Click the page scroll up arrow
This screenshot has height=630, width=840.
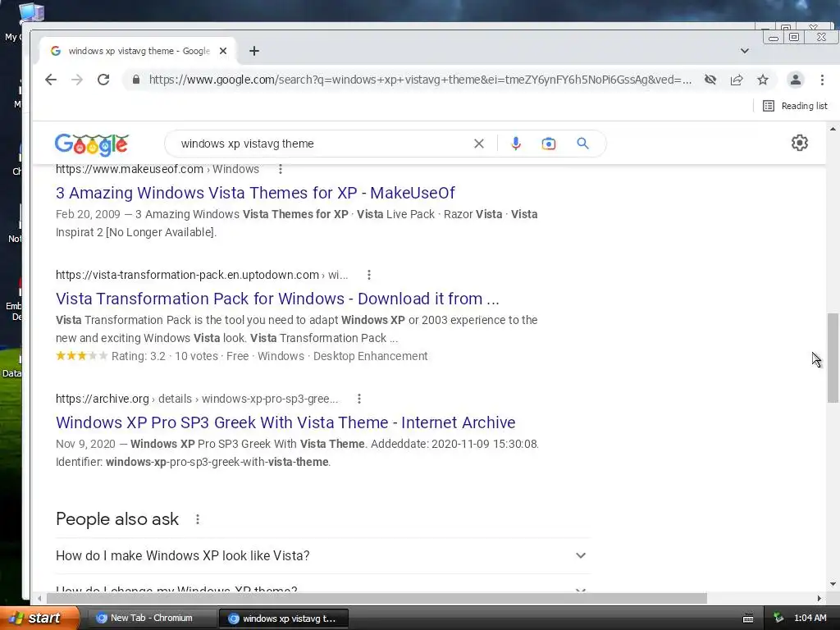(833, 129)
